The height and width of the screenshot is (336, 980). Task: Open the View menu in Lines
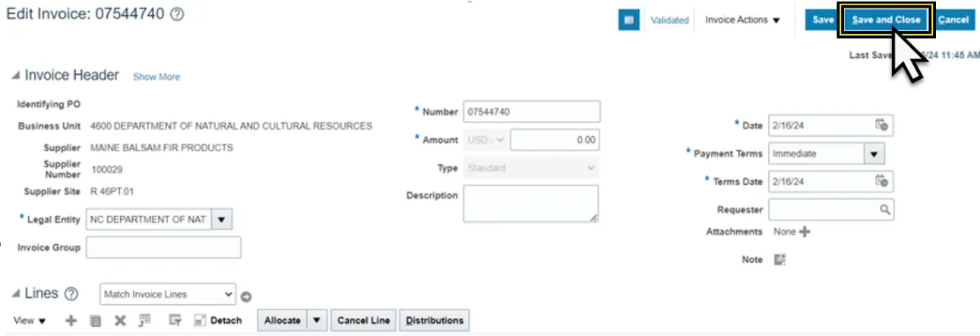tap(30, 321)
